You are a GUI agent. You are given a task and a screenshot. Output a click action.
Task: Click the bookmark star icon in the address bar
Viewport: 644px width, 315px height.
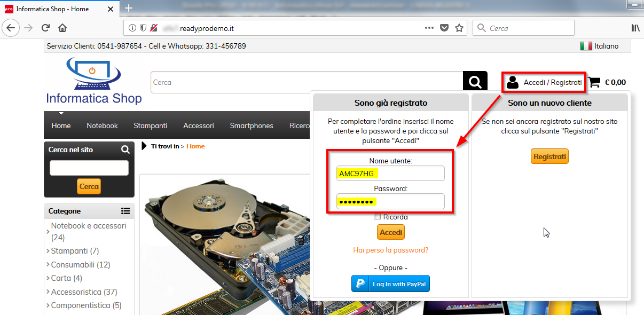click(x=459, y=28)
